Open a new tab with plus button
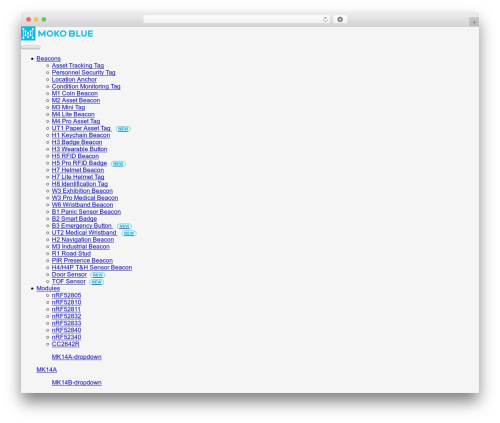Screen dimensions: 500x423 (474, 22)
